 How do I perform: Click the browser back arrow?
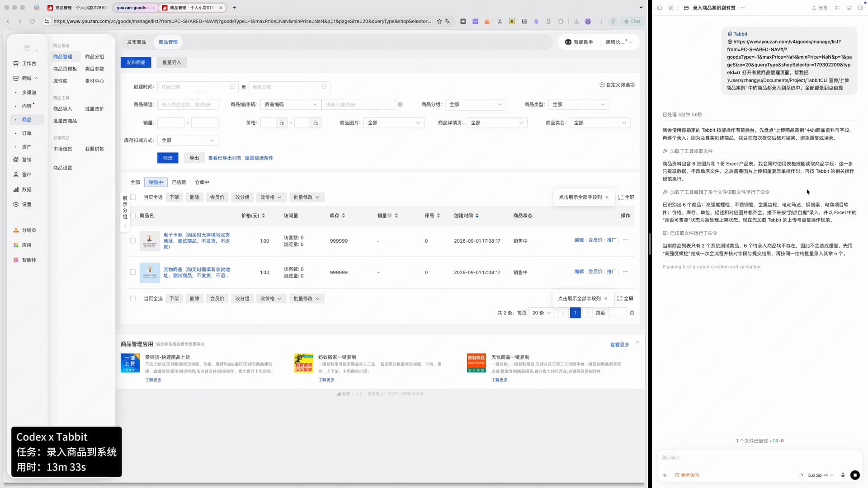click(8, 21)
